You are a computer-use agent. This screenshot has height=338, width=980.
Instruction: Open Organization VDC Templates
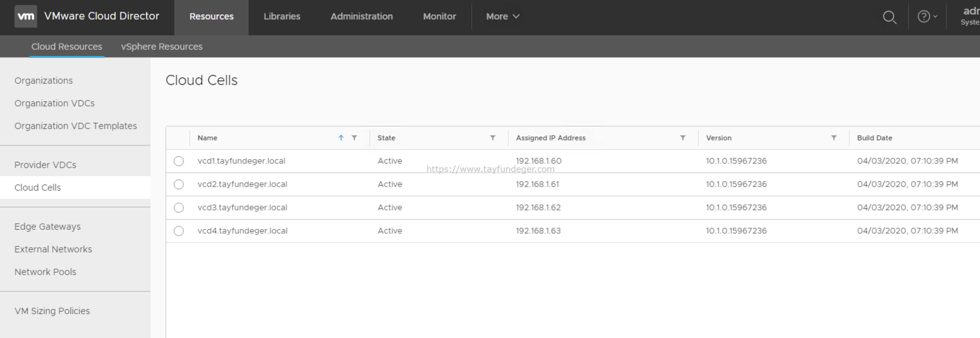coord(76,126)
